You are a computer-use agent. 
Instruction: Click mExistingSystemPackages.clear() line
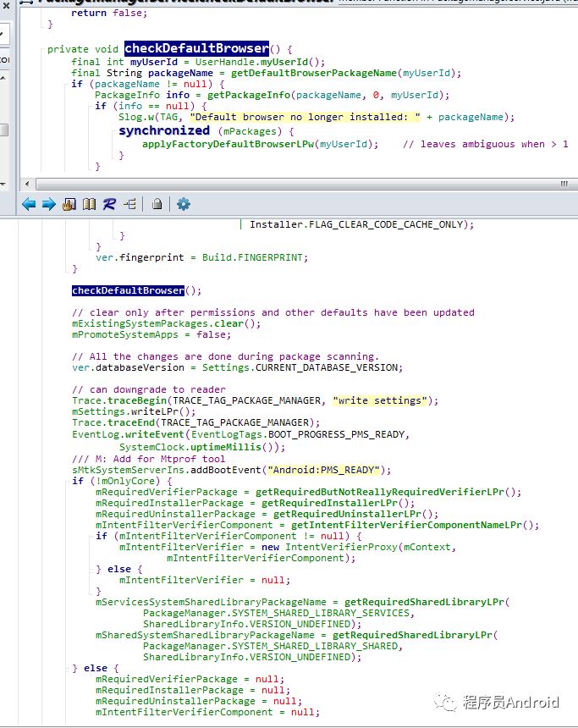tap(167, 323)
